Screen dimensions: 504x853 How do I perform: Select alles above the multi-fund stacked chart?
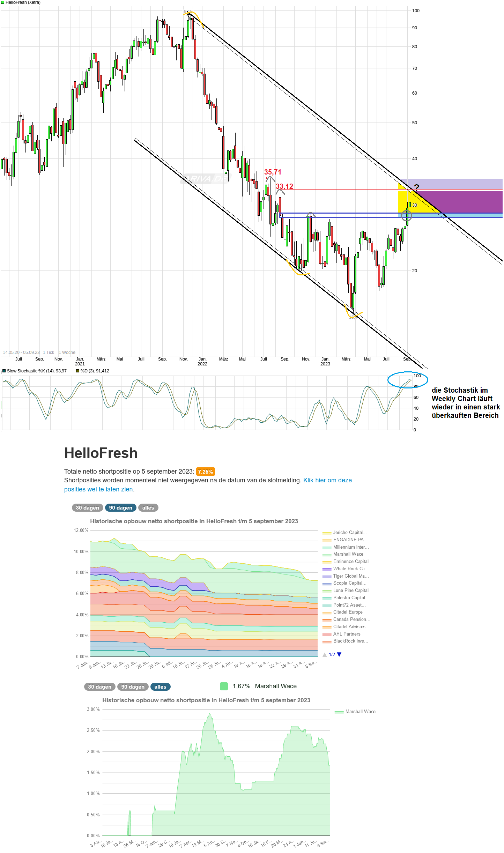[x=148, y=508]
